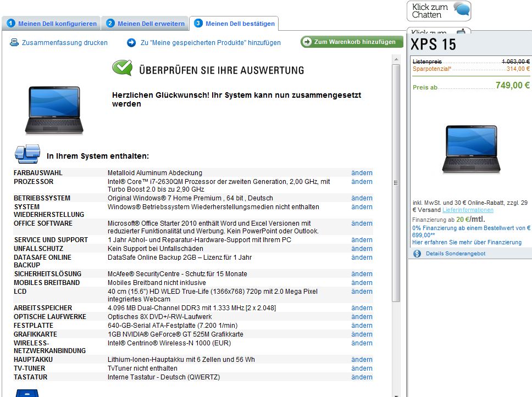Click the XPS 15 product title
Image resolution: width=532 pixels, height=397 pixels.
[433, 44]
